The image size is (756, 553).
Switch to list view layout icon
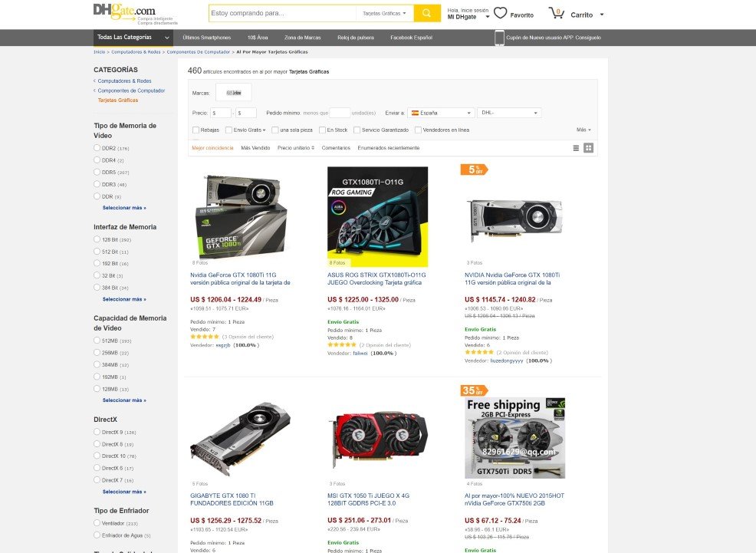click(576, 148)
